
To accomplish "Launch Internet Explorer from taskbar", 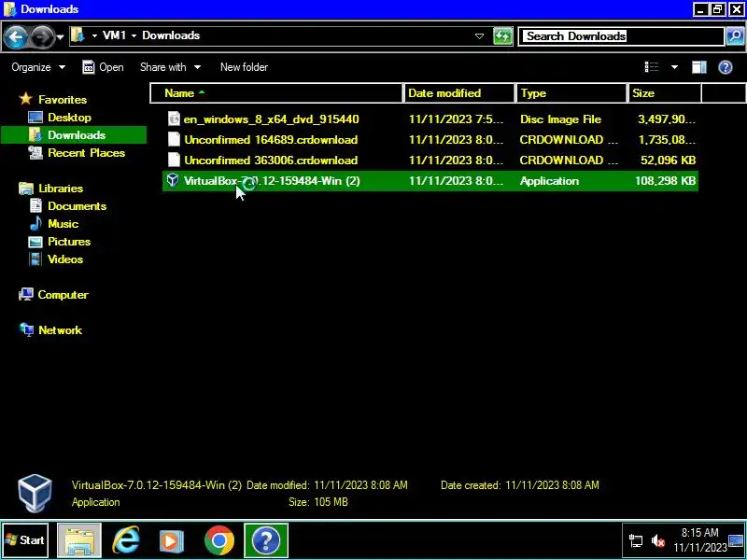I will [x=125, y=540].
